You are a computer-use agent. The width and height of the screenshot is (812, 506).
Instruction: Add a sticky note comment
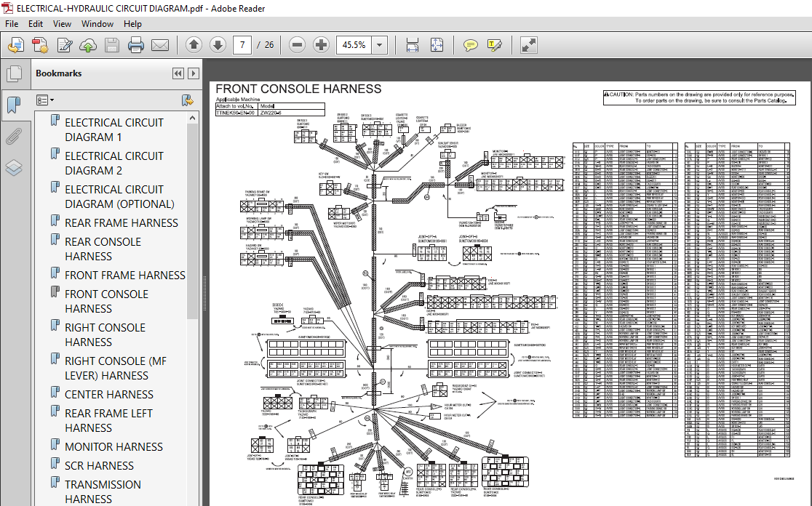[x=470, y=45]
